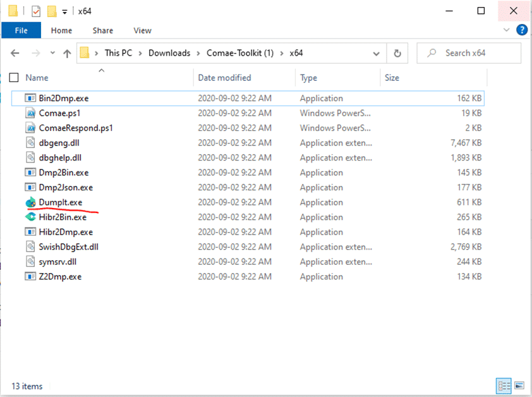Image resolution: width=532 pixels, height=397 pixels.
Task: Switch to Details view layout
Action: click(x=504, y=386)
